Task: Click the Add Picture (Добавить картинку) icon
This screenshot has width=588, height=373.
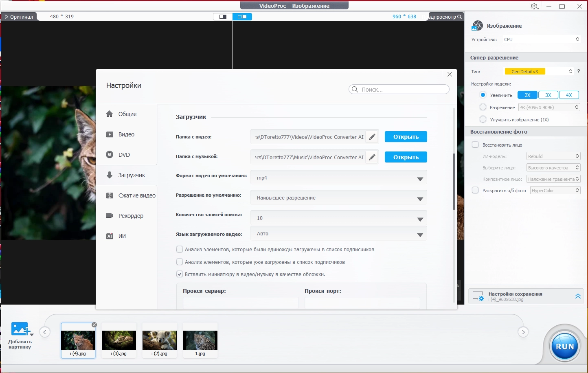Action: pos(20,329)
